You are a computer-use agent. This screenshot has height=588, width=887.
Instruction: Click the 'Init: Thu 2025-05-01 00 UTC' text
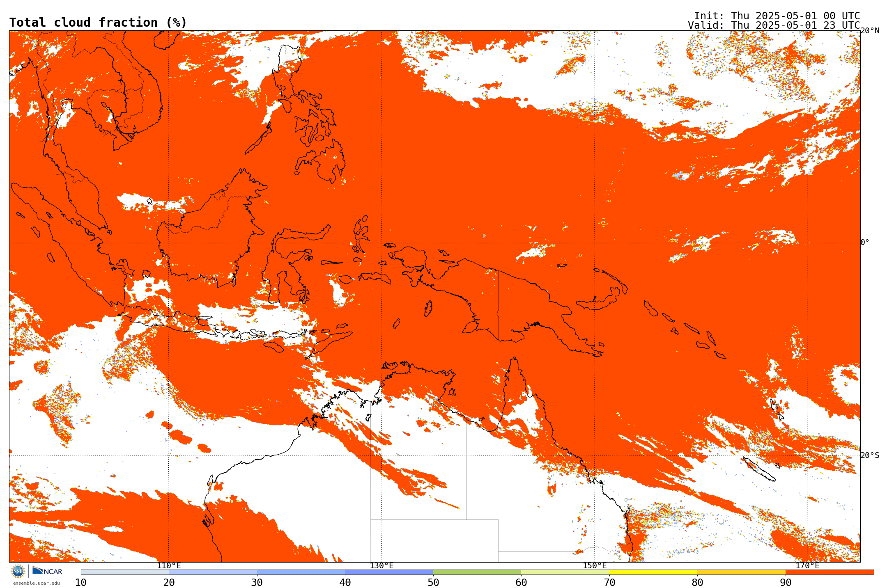tap(777, 16)
